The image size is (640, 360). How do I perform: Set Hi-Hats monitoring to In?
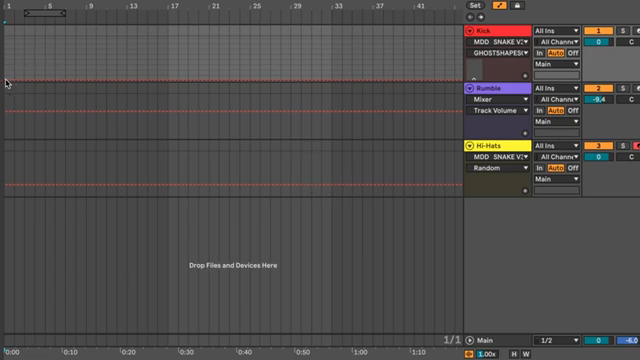[x=540, y=168]
